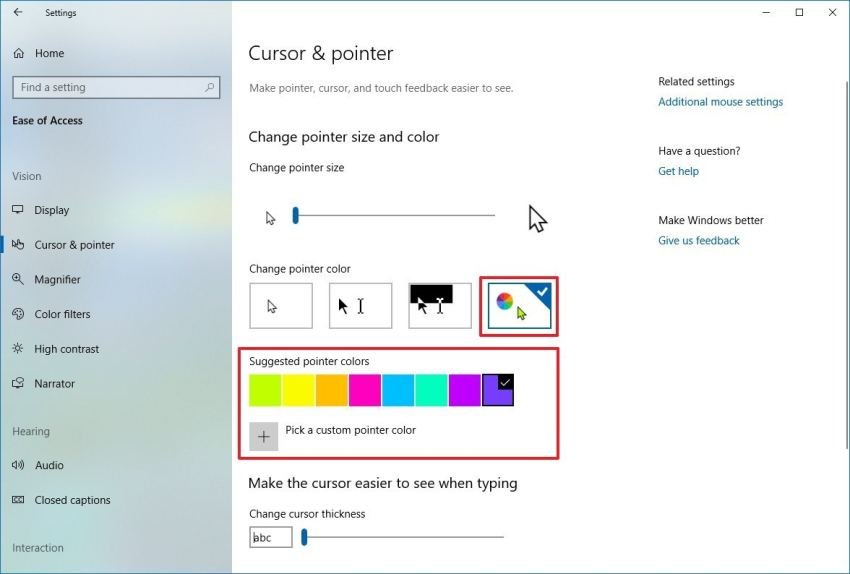Image resolution: width=850 pixels, height=574 pixels.
Task: Select the custom color pointer option
Action: tap(518, 306)
